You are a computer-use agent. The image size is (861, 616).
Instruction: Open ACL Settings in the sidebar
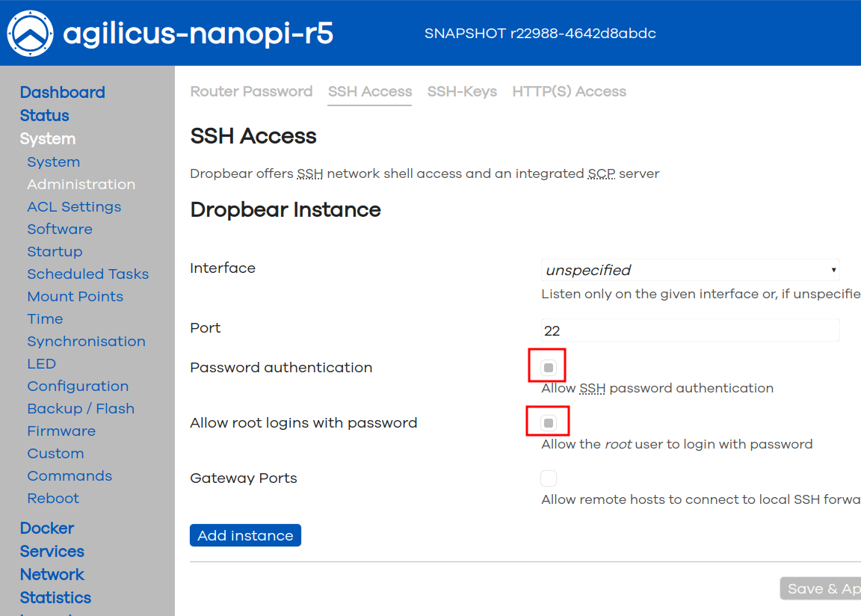tap(74, 207)
